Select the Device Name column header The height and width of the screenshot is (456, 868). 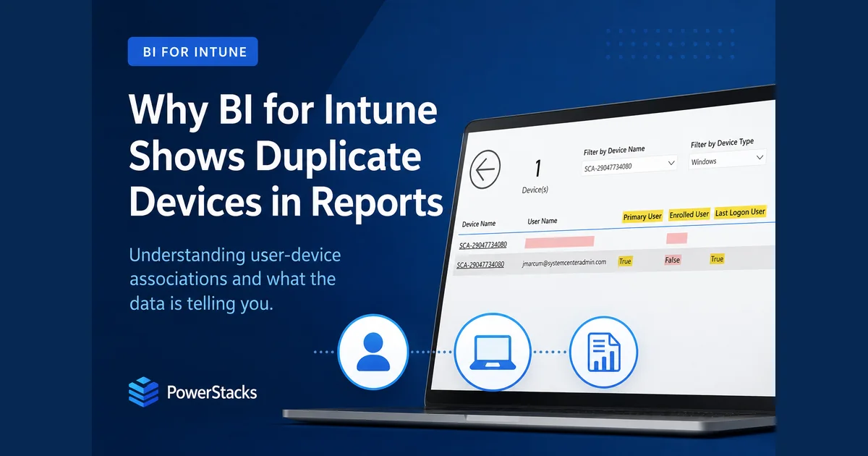pyautogui.click(x=479, y=224)
